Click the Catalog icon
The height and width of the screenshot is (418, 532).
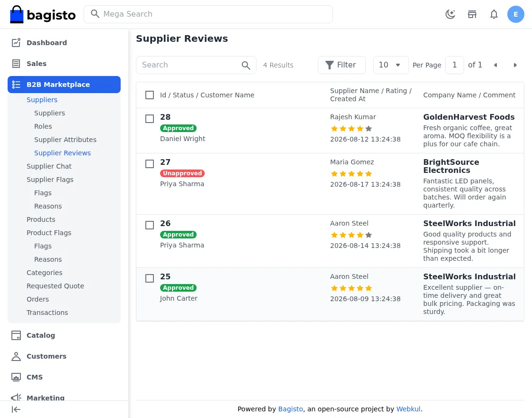(x=16, y=335)
